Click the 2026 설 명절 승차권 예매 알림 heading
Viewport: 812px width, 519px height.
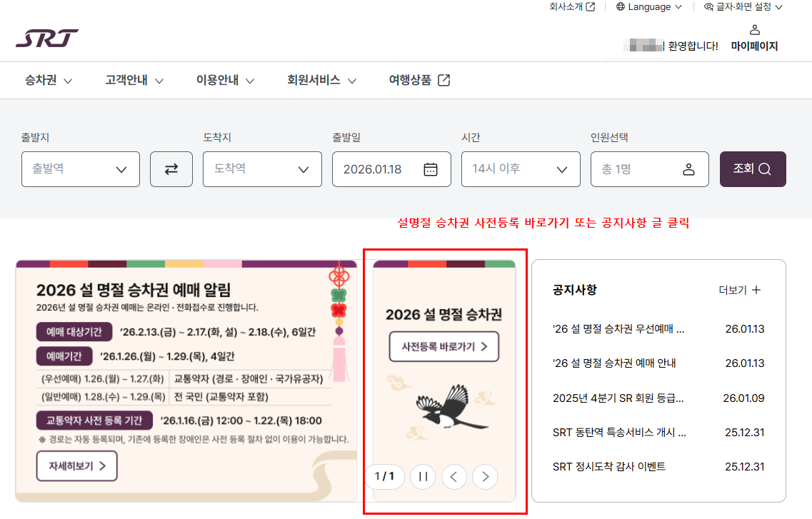pyautogui.click(x=134, y=290)
